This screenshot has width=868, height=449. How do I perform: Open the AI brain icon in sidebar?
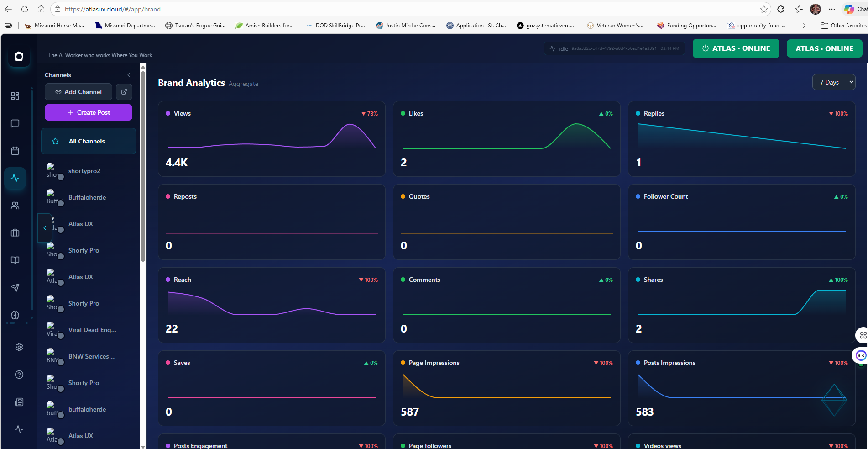pos(15,315)
